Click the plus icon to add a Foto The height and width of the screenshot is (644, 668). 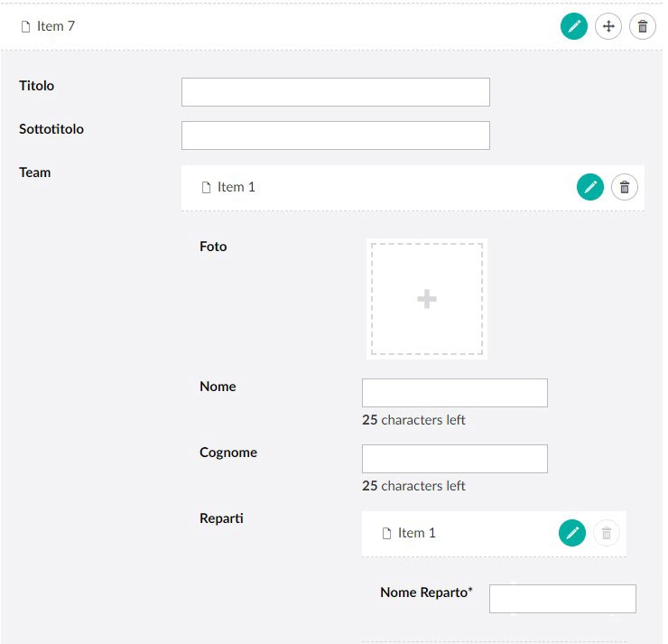coord(427,299)
